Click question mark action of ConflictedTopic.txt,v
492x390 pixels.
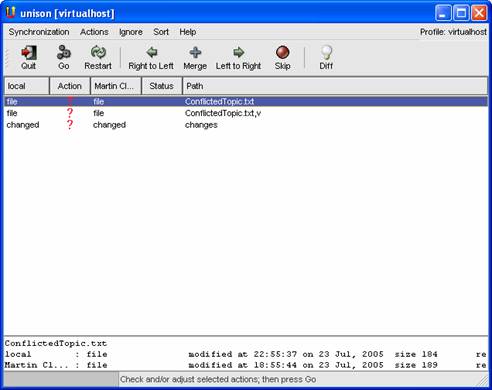click(70, 113)
